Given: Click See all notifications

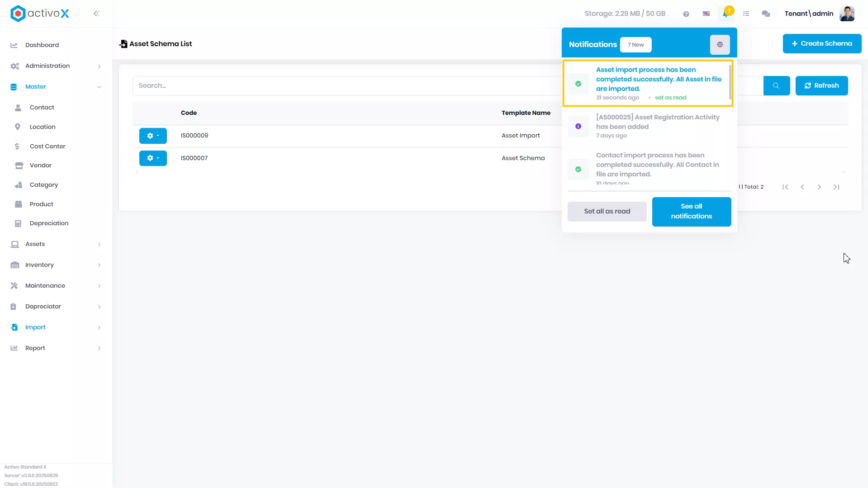Looking at the screenshot, I should [691, 211].
